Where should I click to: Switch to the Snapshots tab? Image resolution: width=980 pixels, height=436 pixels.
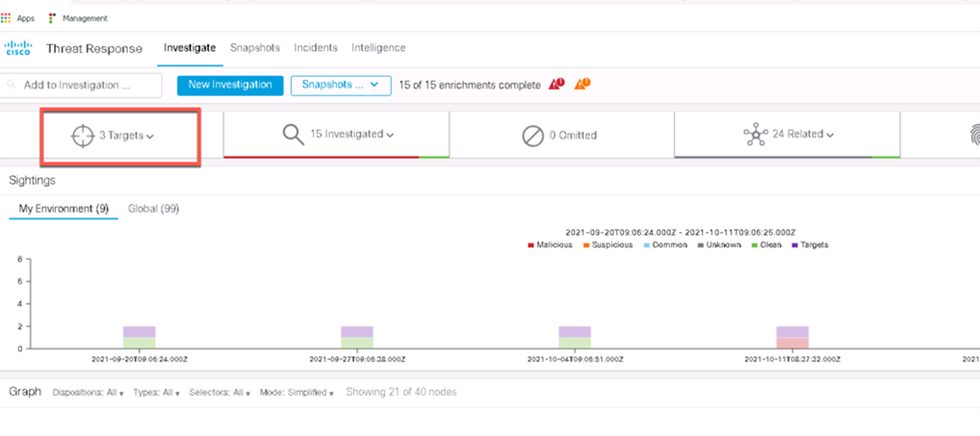(x=255, y=48)
